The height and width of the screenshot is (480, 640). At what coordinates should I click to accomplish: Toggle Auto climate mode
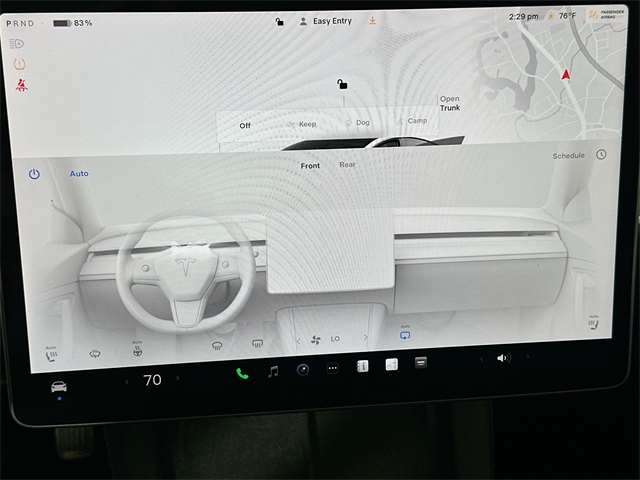pos(79,173)
